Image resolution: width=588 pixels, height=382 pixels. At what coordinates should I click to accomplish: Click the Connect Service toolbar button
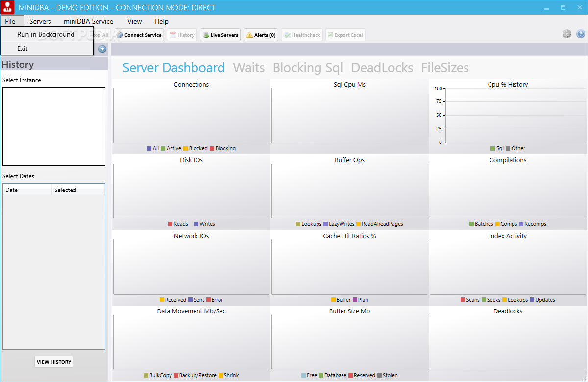point(139,35)
